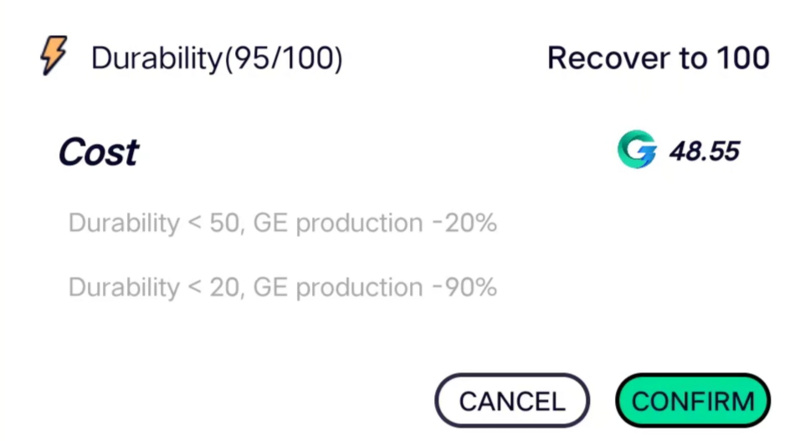Click the word Durability beside the lightning bolt

click(x=157, y=58)
